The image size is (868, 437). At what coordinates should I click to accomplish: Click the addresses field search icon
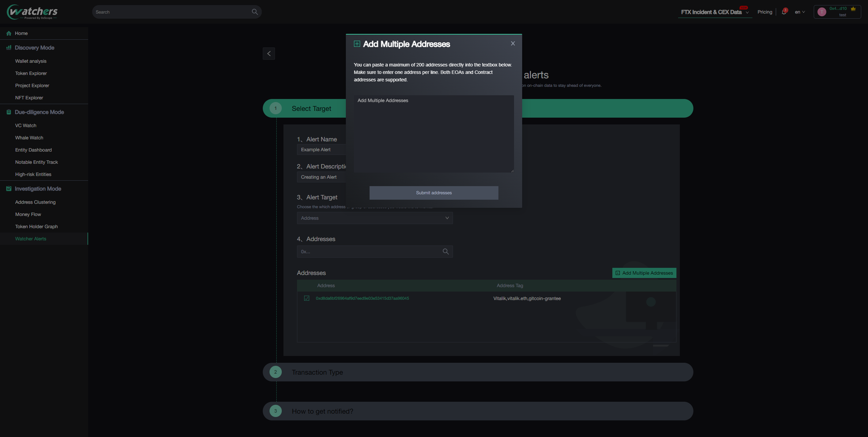446,252
